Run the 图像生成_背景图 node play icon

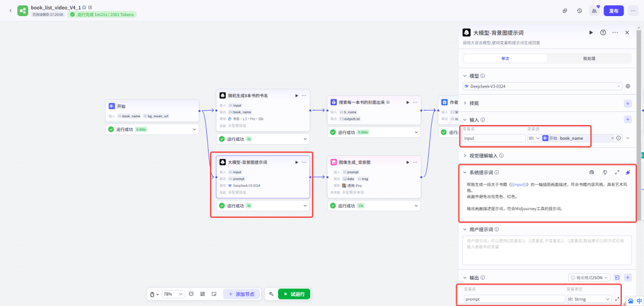click(x=407, y=162)
